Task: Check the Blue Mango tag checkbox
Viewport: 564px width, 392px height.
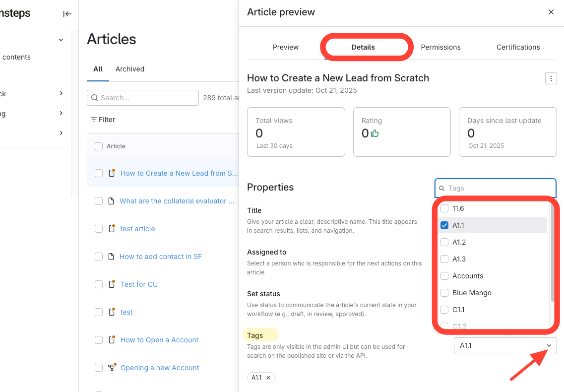Action: 444,293
